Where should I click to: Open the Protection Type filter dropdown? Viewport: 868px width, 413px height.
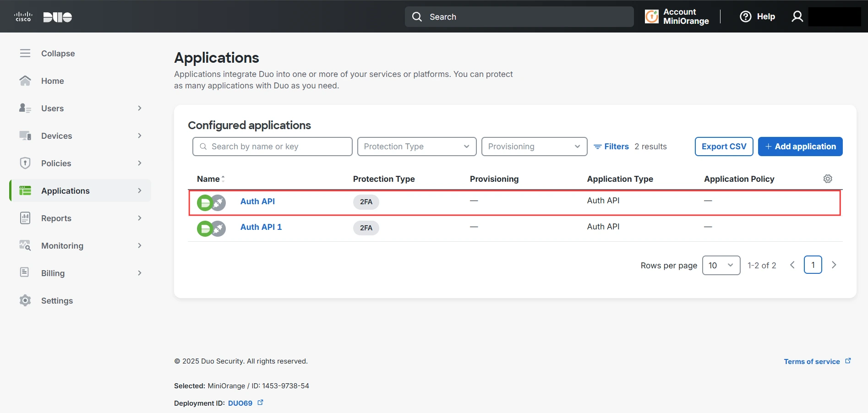pyautogui.click(x=416, y=147)
